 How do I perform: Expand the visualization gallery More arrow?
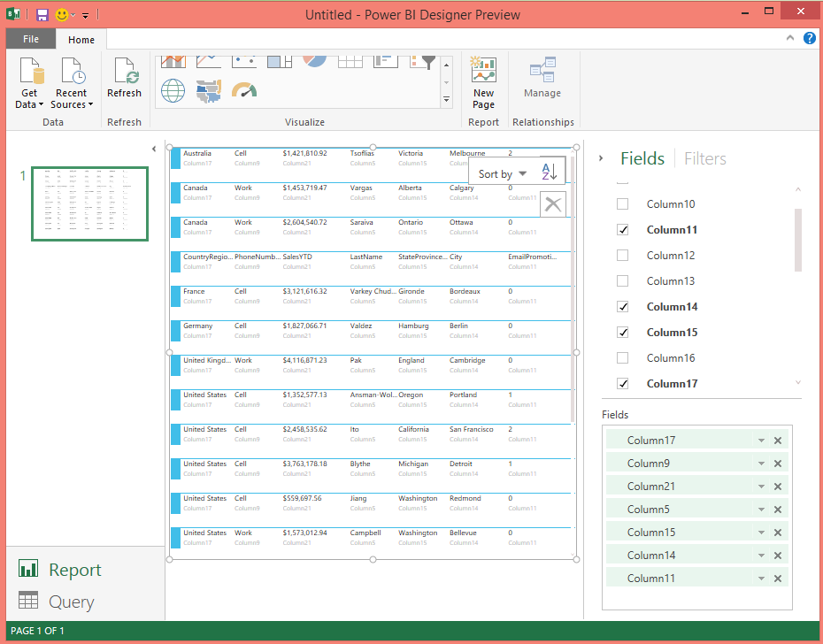[x=447, y=99]
